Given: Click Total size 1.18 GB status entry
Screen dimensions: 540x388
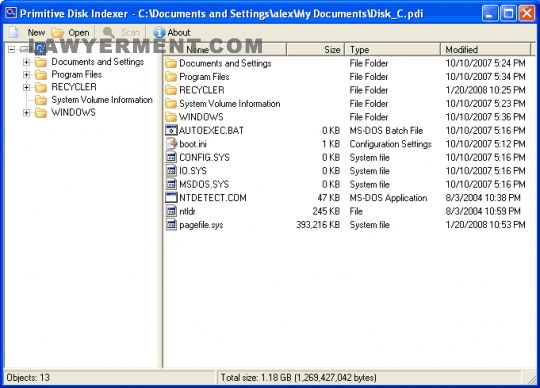Looking at the screenshot, I should (x=298, y=378).
